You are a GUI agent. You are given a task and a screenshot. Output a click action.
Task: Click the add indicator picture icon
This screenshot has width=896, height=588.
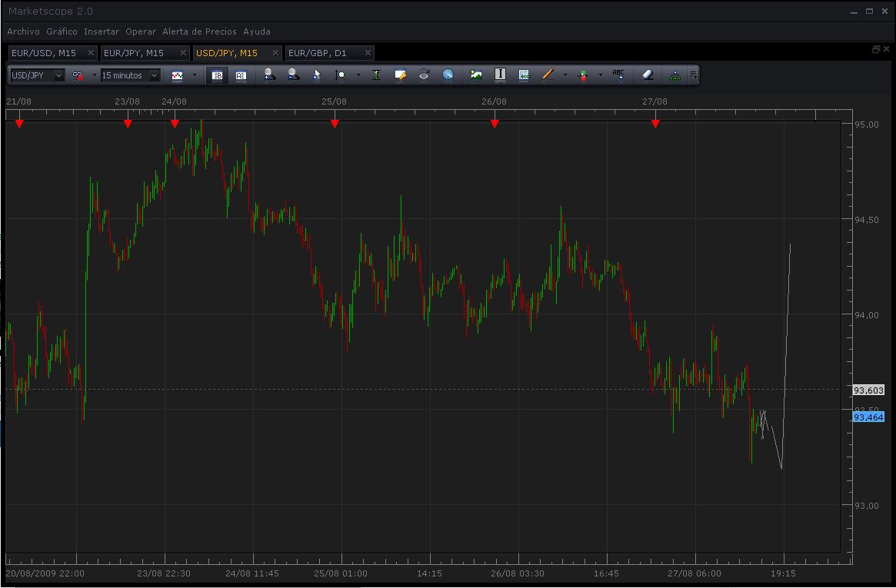(476, 75)
